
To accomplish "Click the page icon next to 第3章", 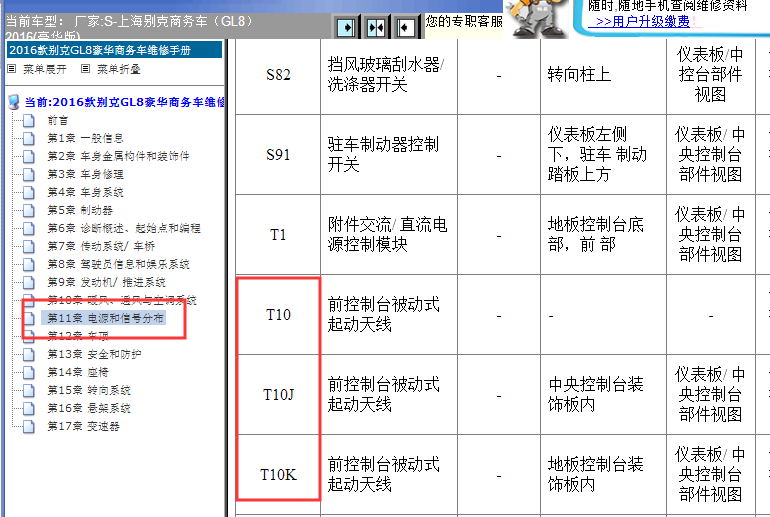I will click(29, 175).
